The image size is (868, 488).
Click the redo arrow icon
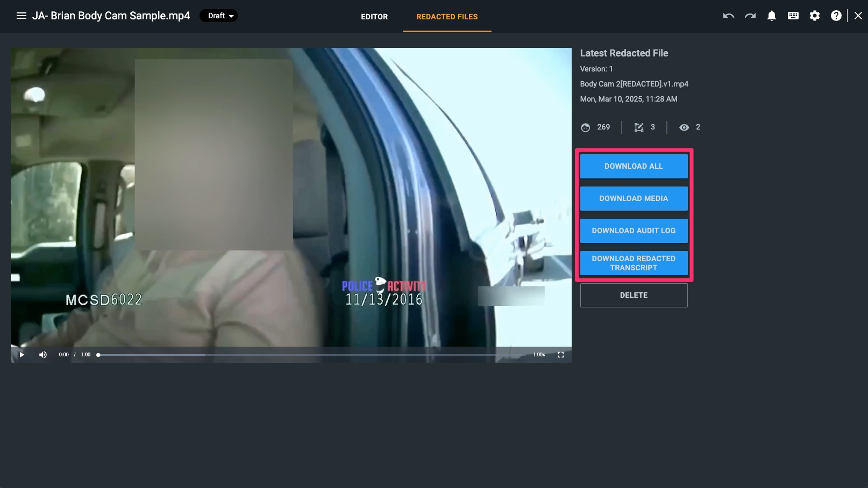point(750,16)
